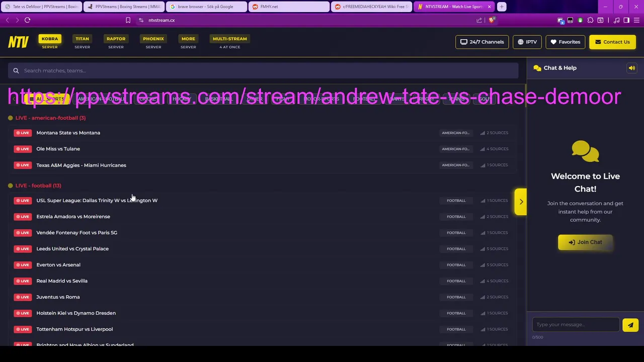Click FOOTBALL tag on Juventus vs Roma row
The image size is (644, 362).
pos(456,297)
